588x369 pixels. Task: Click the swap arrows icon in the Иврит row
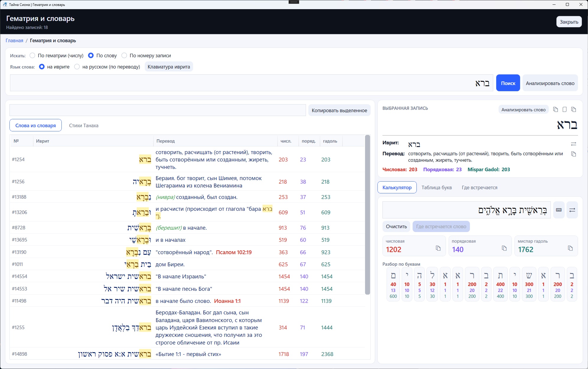pos(574,144)
